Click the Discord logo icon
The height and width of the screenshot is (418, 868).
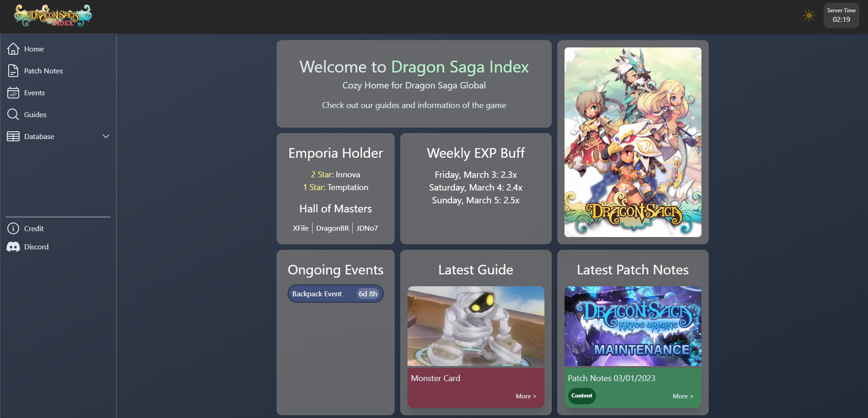[13, 247]
